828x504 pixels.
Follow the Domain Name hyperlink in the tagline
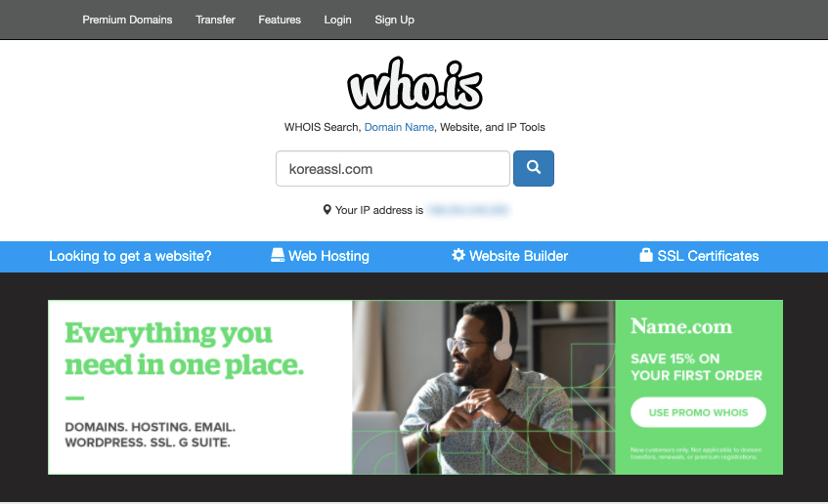399,127
